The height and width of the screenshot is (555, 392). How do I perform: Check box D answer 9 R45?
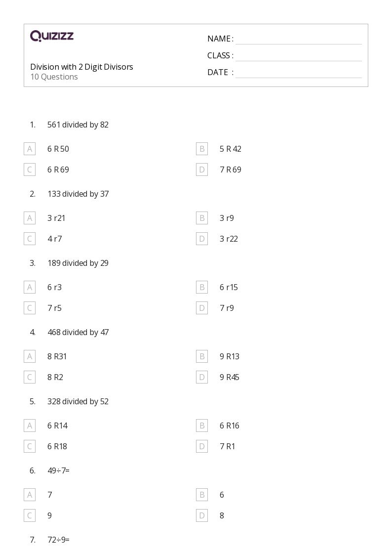[202, 377]
